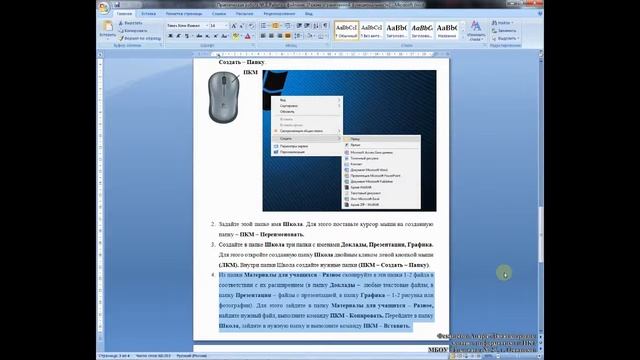Toggle Subscript formatting

207,36
